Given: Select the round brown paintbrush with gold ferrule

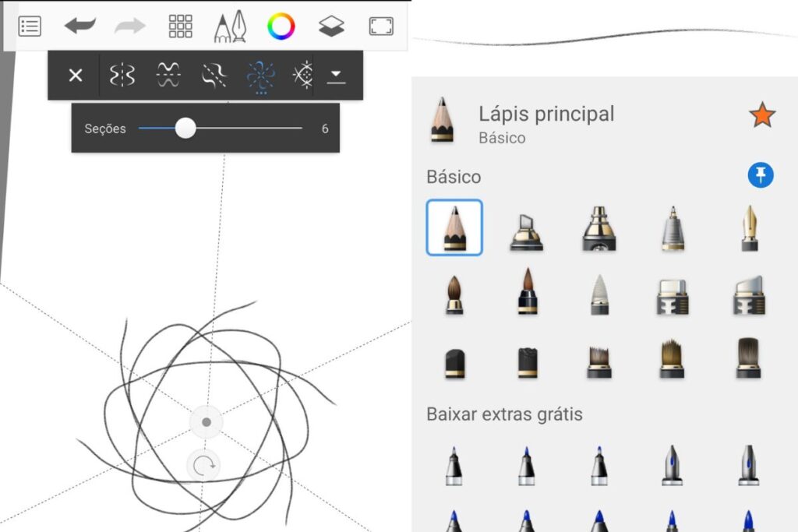Looking at the screenshot, I should tap(454, 295).
